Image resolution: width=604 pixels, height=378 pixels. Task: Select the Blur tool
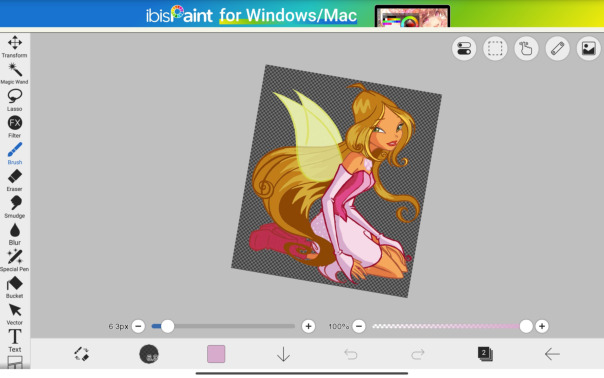[x=15, y=234]
